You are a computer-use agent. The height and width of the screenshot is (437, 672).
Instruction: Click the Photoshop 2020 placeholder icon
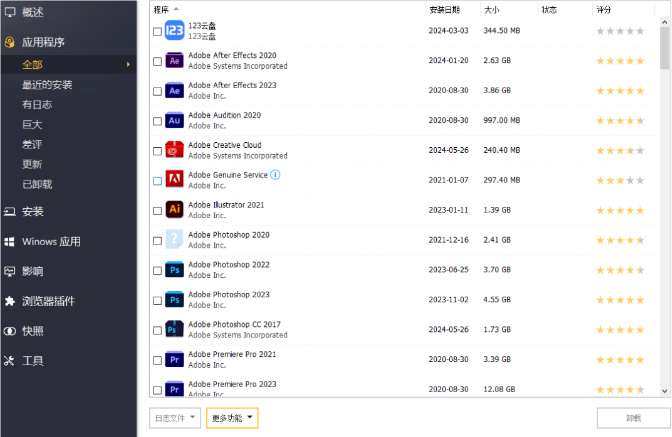click(x=174, y=239)
